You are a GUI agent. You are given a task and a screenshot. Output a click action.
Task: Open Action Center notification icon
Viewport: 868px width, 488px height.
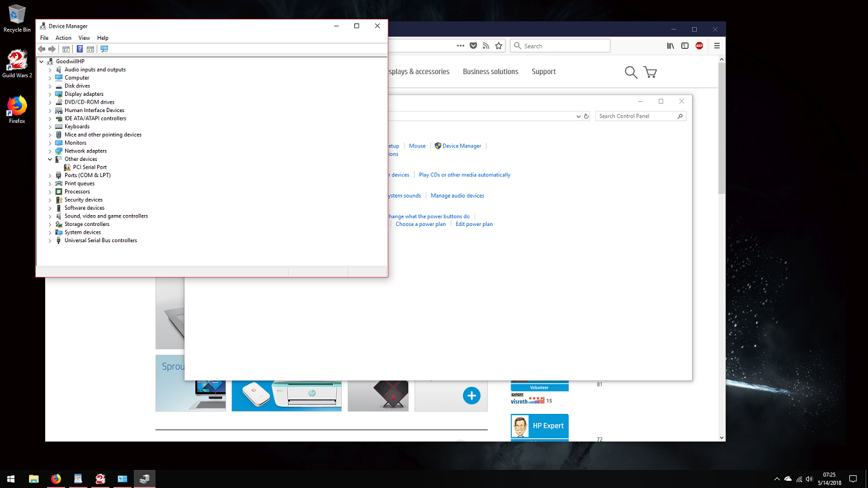point(853,479)
